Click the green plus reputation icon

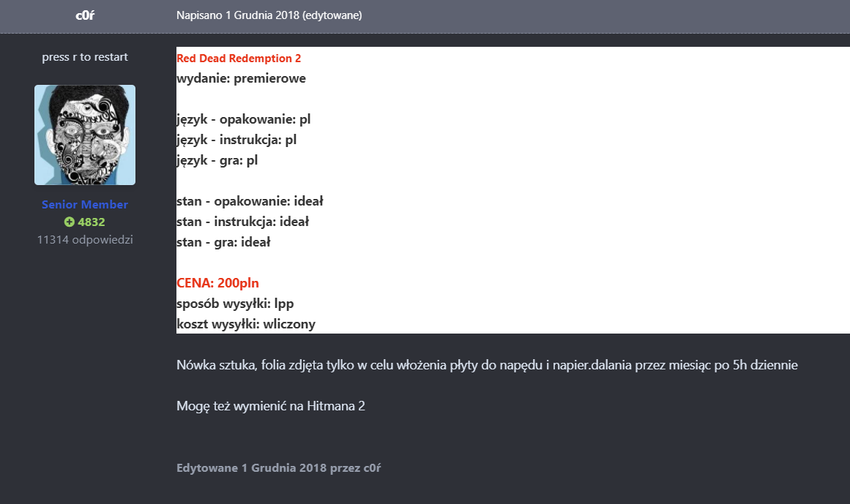click(x=69, y=222)
